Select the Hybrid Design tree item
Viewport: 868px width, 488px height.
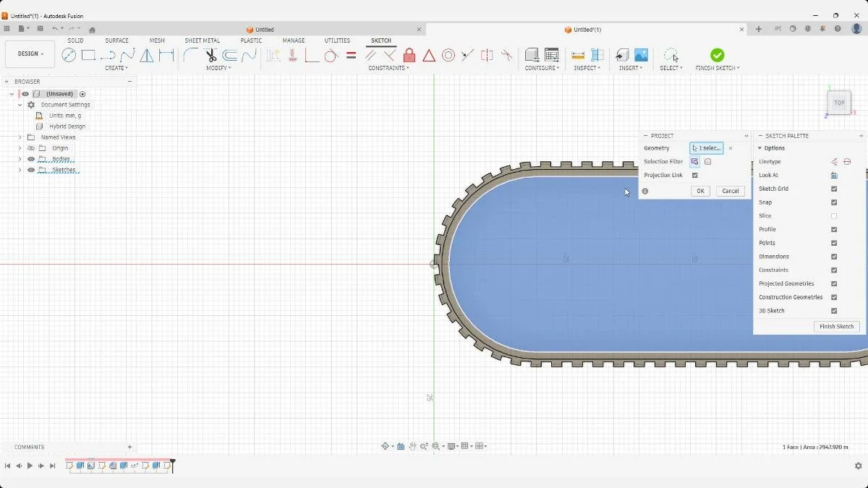(67, 127)
